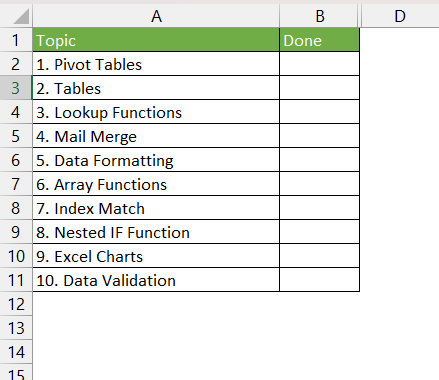The height and width of the screenshot is (380, 439).
Task: Select column D header
Action: [400, 16]
